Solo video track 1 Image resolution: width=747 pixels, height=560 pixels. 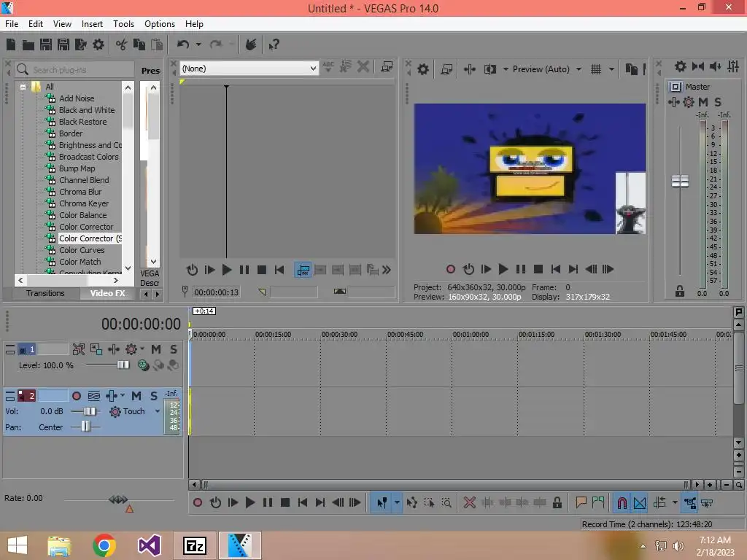174,349
